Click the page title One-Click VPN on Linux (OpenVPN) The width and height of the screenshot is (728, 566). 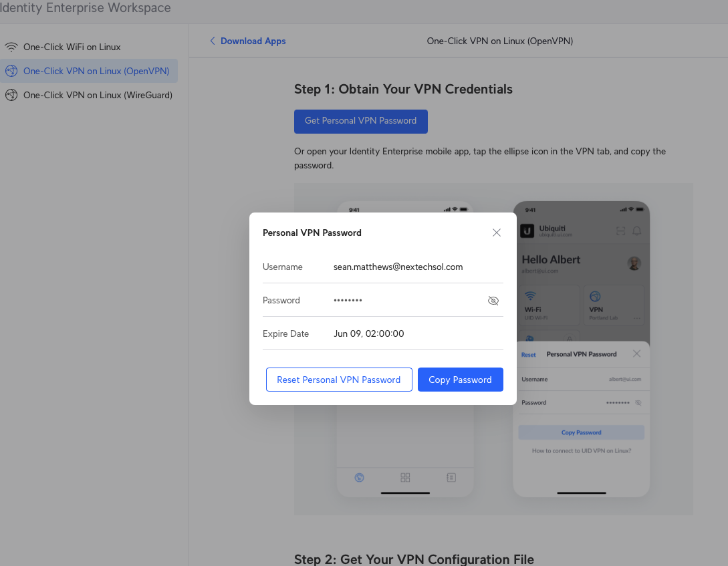pyautogui.click(x=499, y=41)
